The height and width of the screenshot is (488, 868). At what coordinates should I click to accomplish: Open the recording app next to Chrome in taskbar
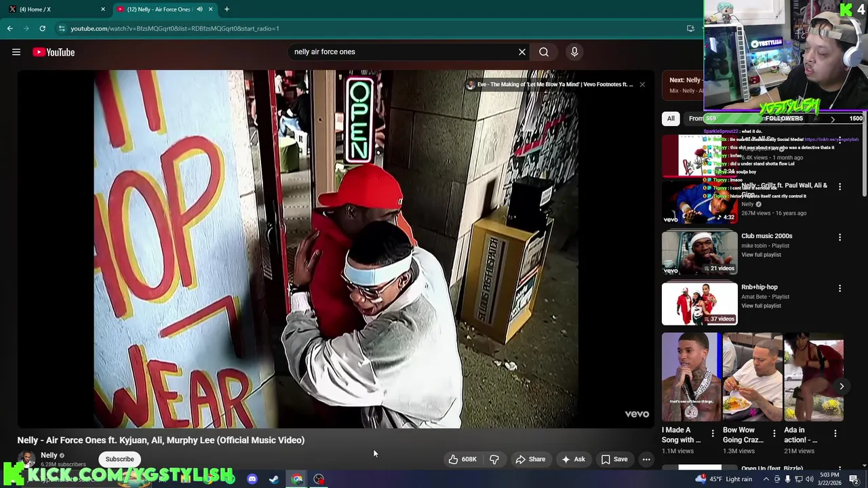point(319,479)
